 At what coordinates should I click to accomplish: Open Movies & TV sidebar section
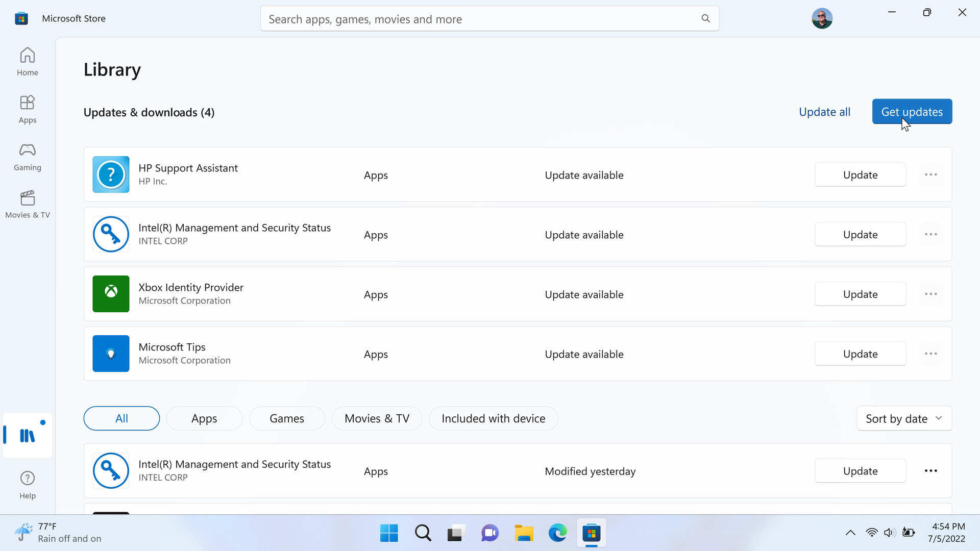(x=28, y=204)
